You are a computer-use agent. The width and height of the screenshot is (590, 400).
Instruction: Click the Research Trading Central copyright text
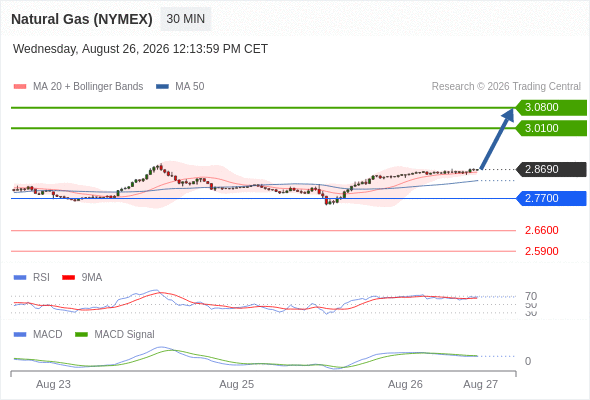point(506,87)
